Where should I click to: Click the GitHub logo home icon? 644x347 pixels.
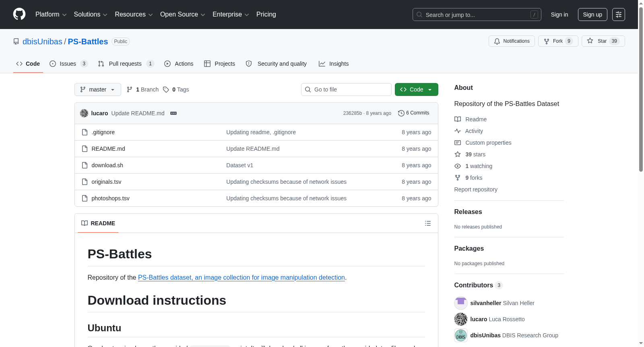pyautogui.click(x=19, y=14)
